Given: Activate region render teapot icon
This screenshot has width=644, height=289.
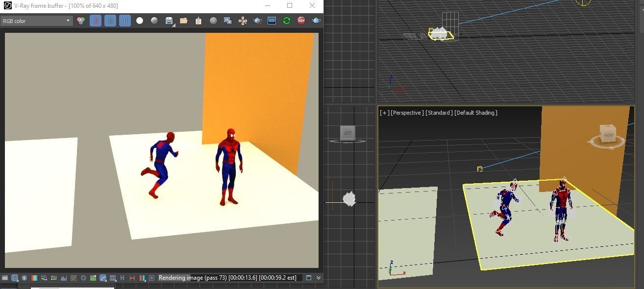Looking at the screenshot, I should (x=257, y=21).
